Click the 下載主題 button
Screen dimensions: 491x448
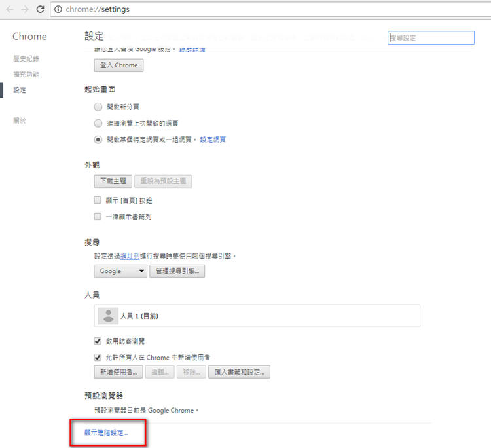[x=113, y=181]
